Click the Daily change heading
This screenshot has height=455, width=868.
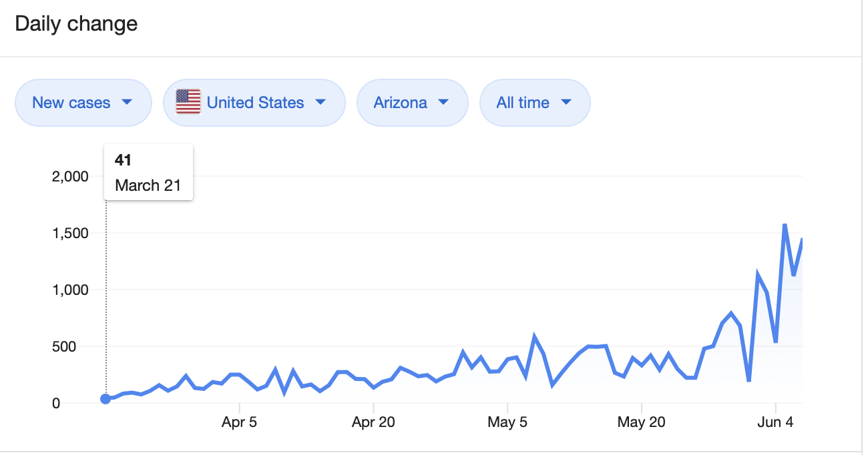point(76,24)
